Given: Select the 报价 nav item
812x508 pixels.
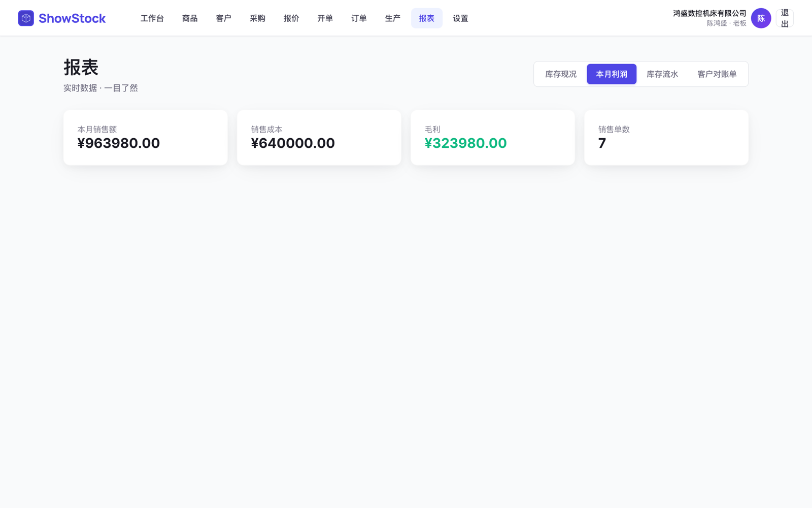Looking at the screenshot, I should click(x=291, y=18).
